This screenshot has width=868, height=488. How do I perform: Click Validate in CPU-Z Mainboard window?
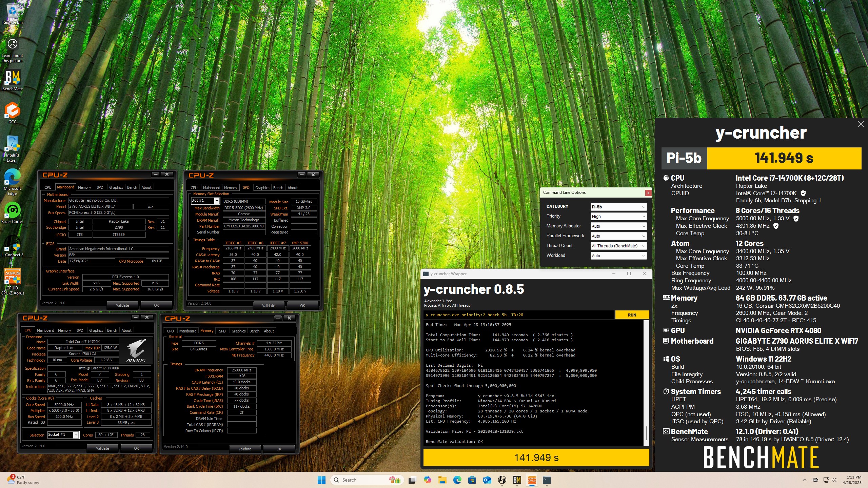122,305
